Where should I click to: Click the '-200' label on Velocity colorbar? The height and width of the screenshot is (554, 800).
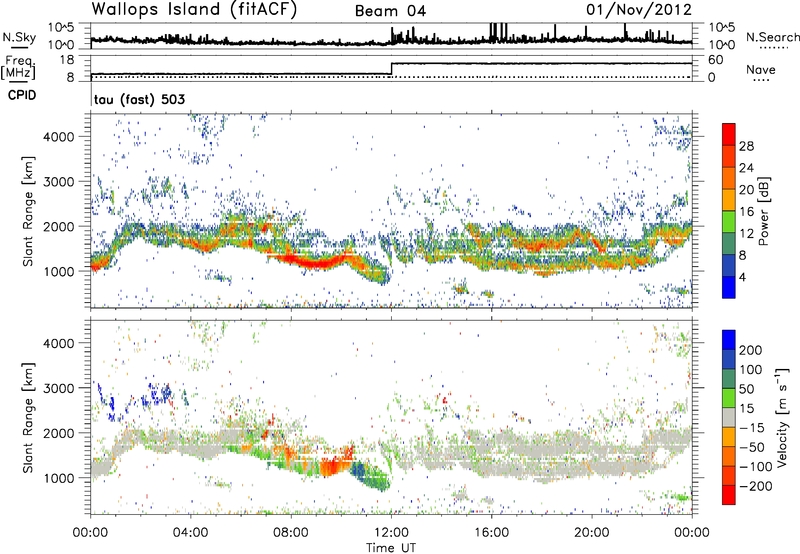[x=755, y=486]
